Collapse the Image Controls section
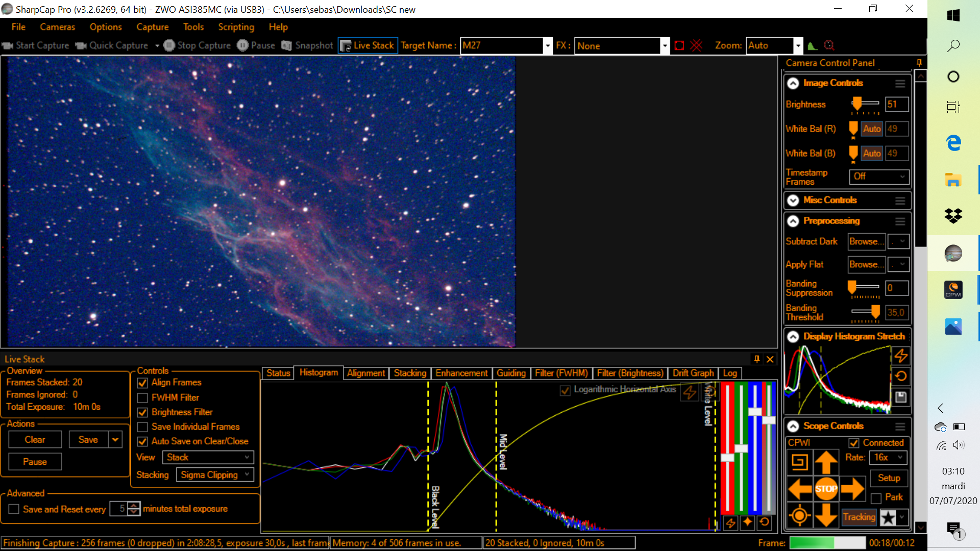980x551 pixels. [x=793, y=83]
